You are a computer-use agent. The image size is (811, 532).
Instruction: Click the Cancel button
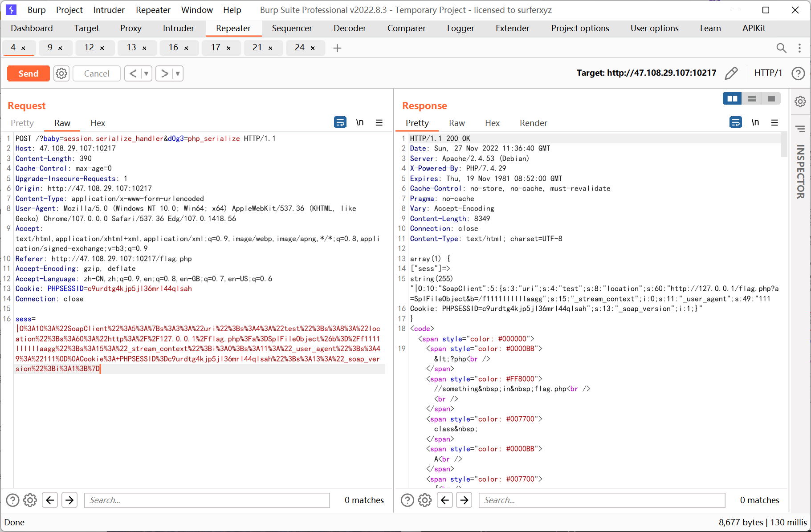click(x=96, y=73)
